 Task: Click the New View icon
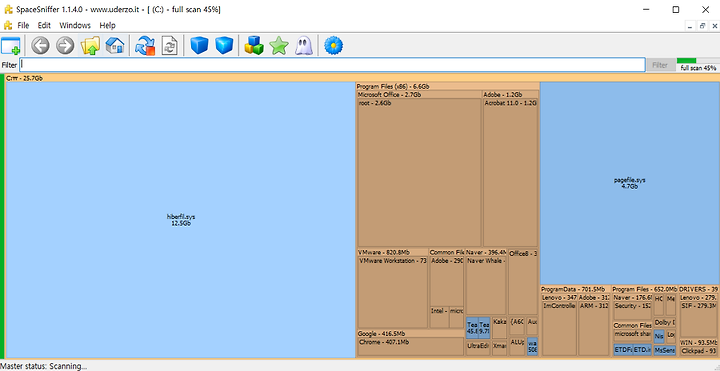pyautogui.click(x=11, y=46)
